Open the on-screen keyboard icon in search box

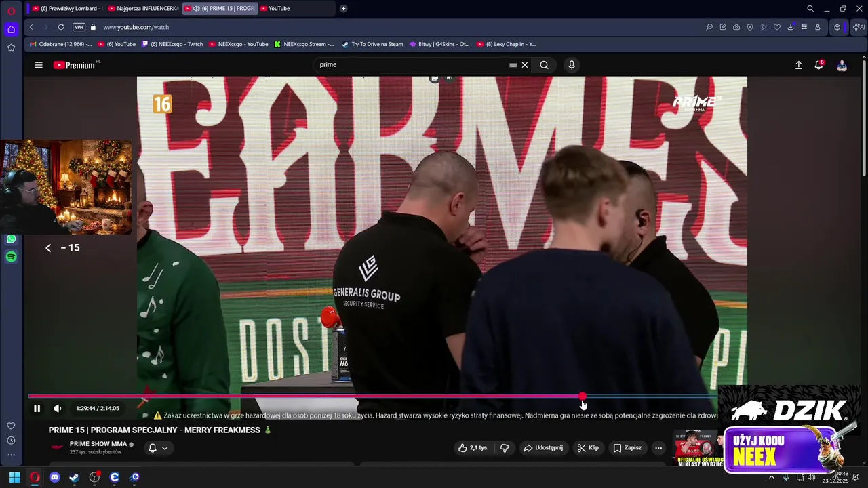(513, 65)
